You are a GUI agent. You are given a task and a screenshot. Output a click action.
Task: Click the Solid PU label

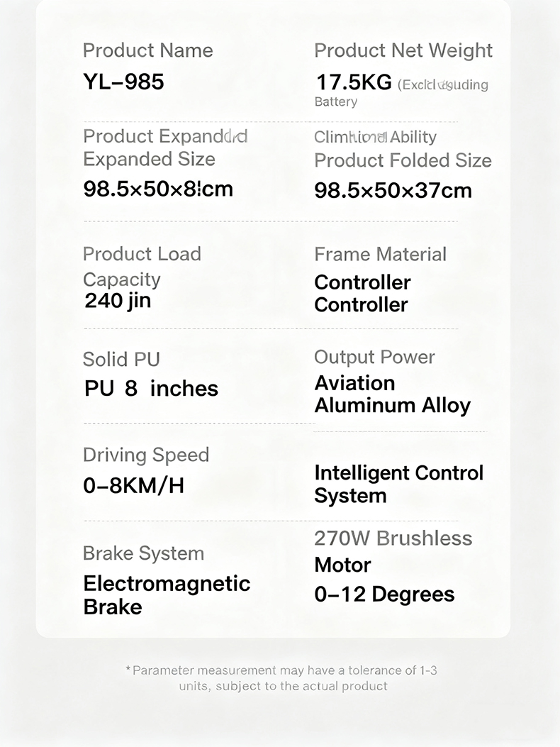coord(121,360)
